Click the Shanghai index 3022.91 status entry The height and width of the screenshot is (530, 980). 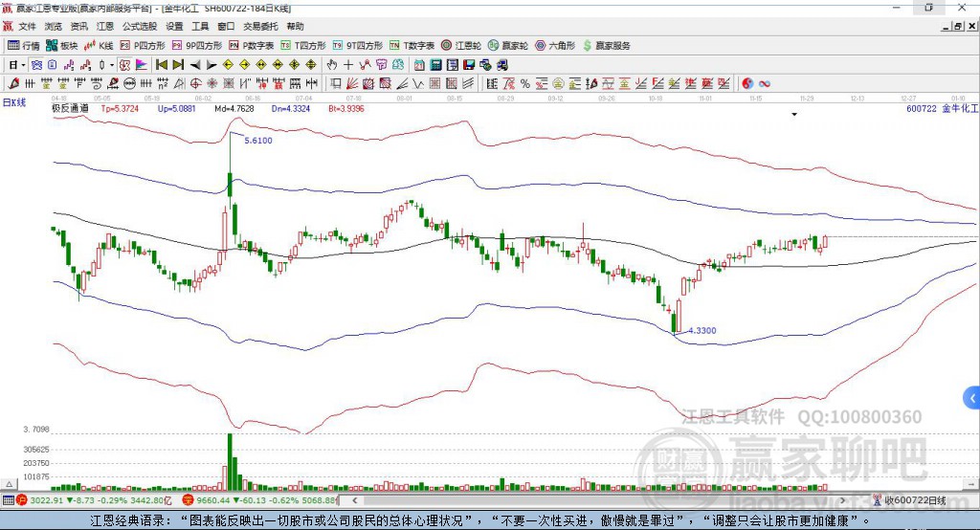94,500
